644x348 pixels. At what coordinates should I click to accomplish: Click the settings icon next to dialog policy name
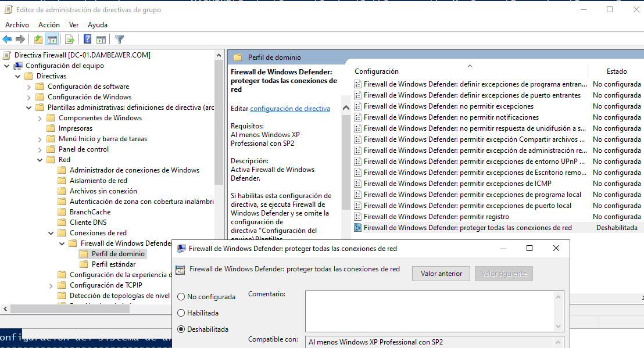tap(180, 270)
